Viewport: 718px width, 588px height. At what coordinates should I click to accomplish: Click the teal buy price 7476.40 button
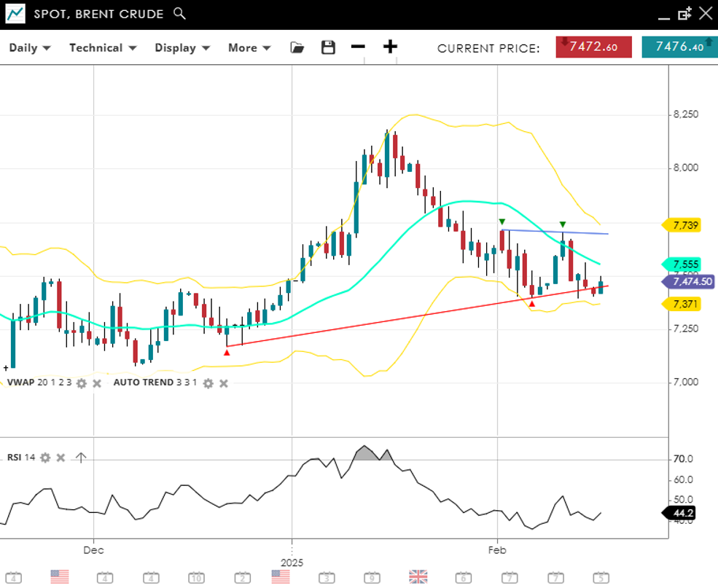[x=679, y=47]
